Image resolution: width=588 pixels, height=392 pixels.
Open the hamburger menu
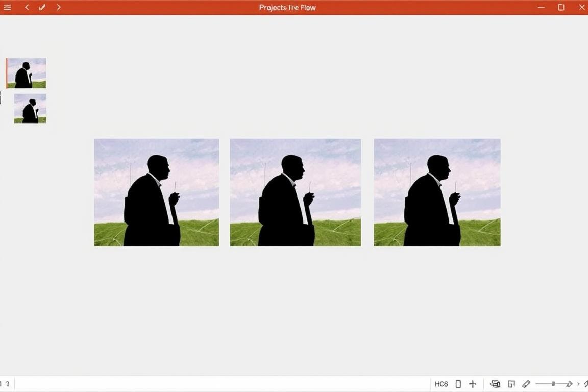[8, 7]
